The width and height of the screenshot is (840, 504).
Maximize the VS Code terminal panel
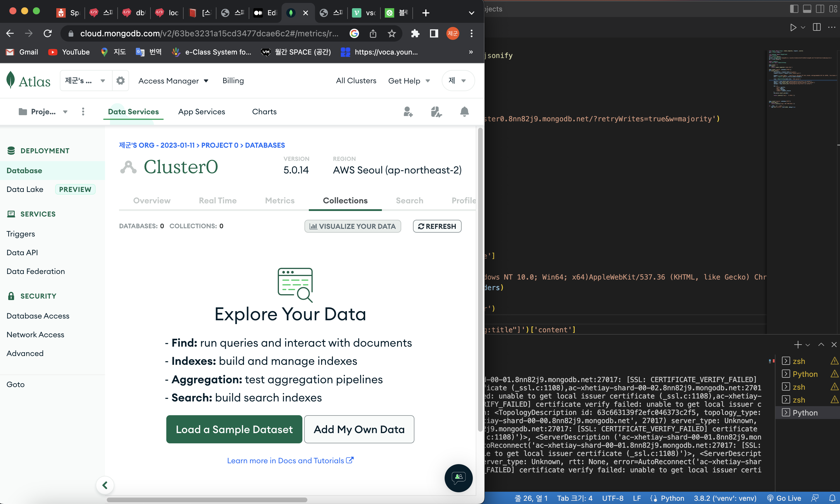click(x=821, y=345)
